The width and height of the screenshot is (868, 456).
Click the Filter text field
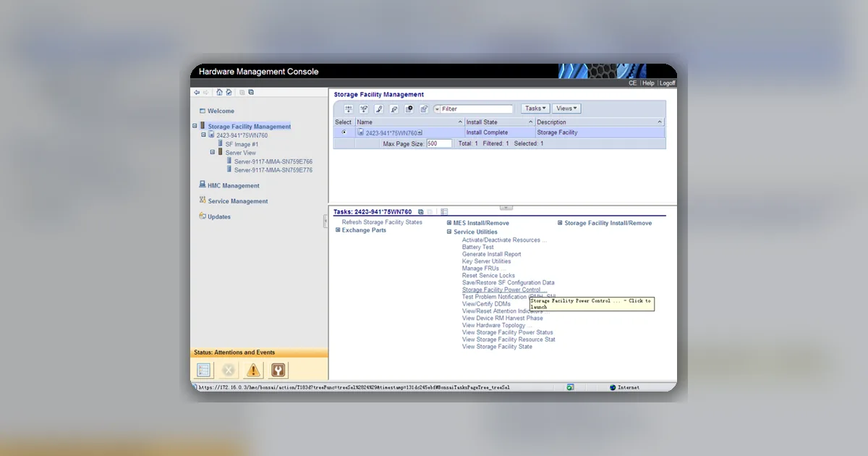click(x=477, y=109)
